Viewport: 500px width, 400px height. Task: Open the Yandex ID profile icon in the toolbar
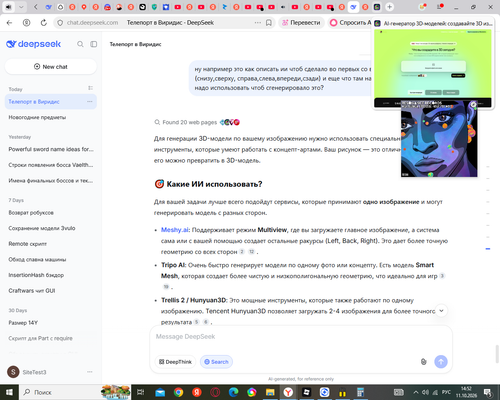pyautogui.click(x=27, y=23)
